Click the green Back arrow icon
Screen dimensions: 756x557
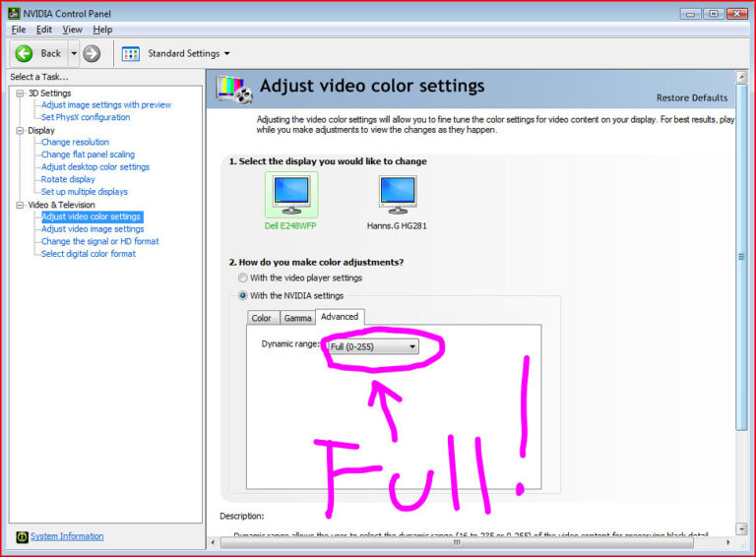click(x=24, y=53)
